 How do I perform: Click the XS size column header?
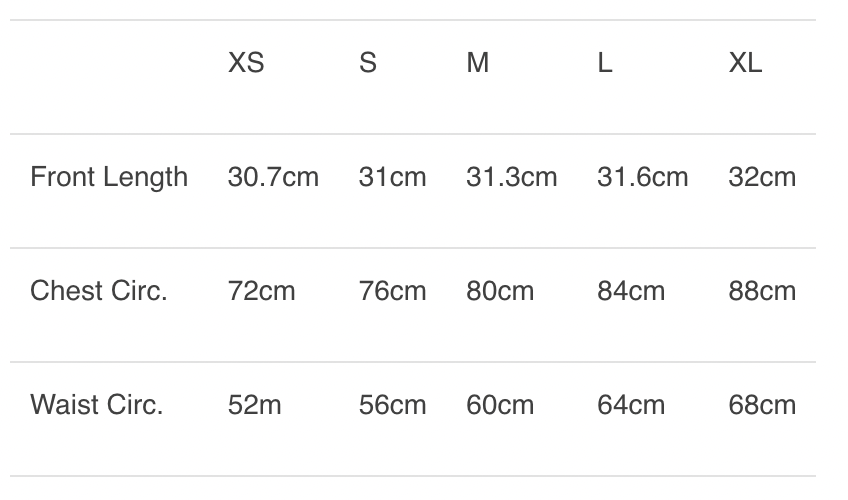(x=246, y=63)
